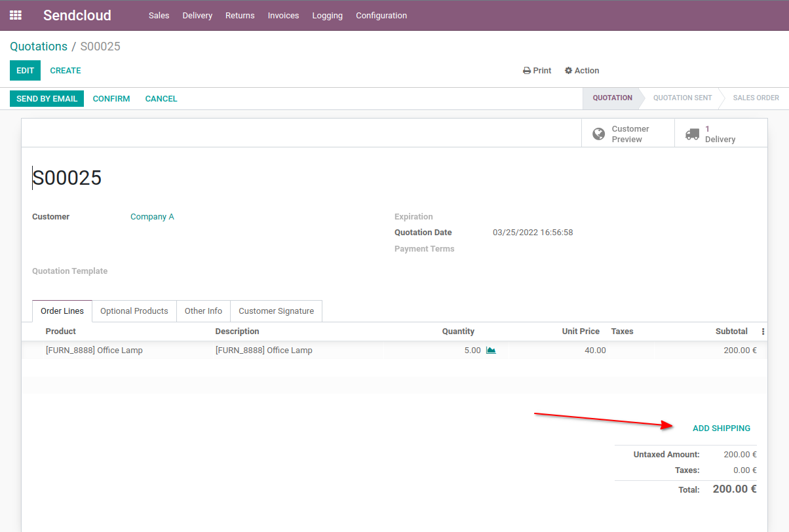Screen dimensions: 789x532
Task: Switch to the Customer Signature tab
Action: point(276,311)
